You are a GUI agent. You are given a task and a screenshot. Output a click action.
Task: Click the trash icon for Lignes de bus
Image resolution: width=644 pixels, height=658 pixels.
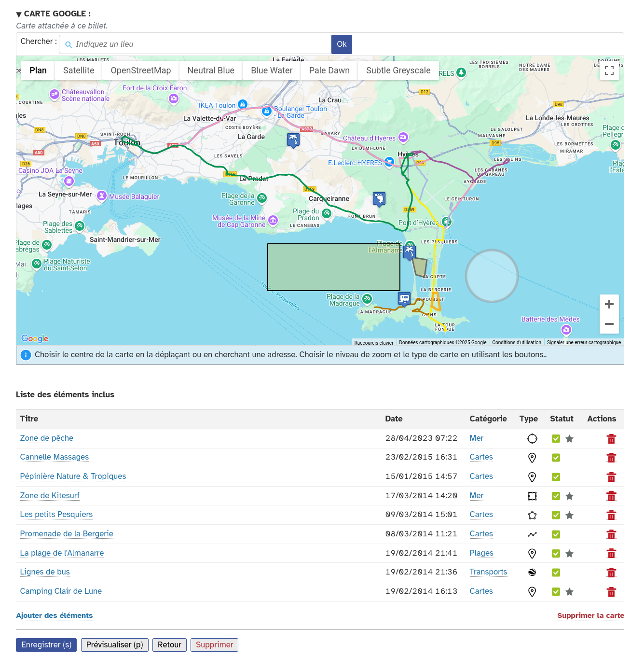pyautogui.click(x=611, y=573)
